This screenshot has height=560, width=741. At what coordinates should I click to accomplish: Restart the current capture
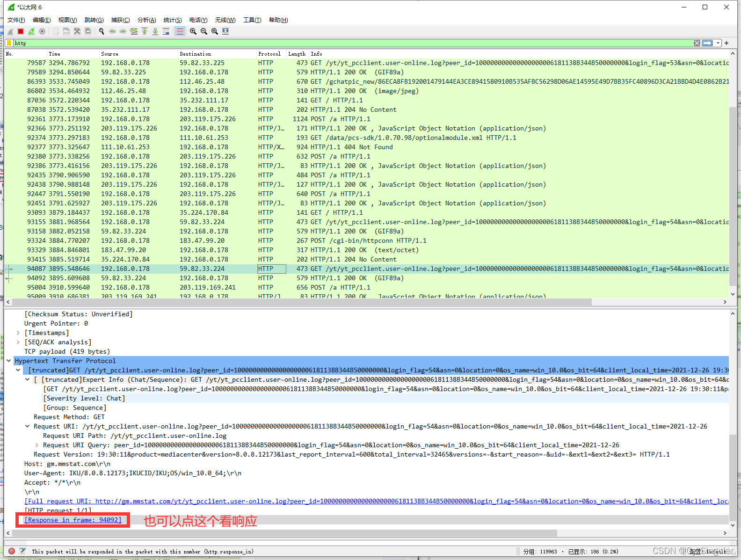click(31, 31)
